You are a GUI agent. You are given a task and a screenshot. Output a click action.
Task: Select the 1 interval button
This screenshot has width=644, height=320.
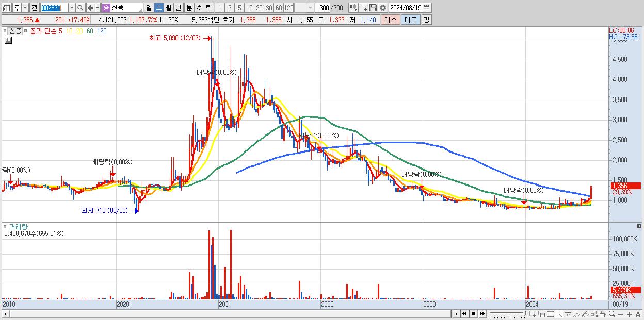click(219, 8)
